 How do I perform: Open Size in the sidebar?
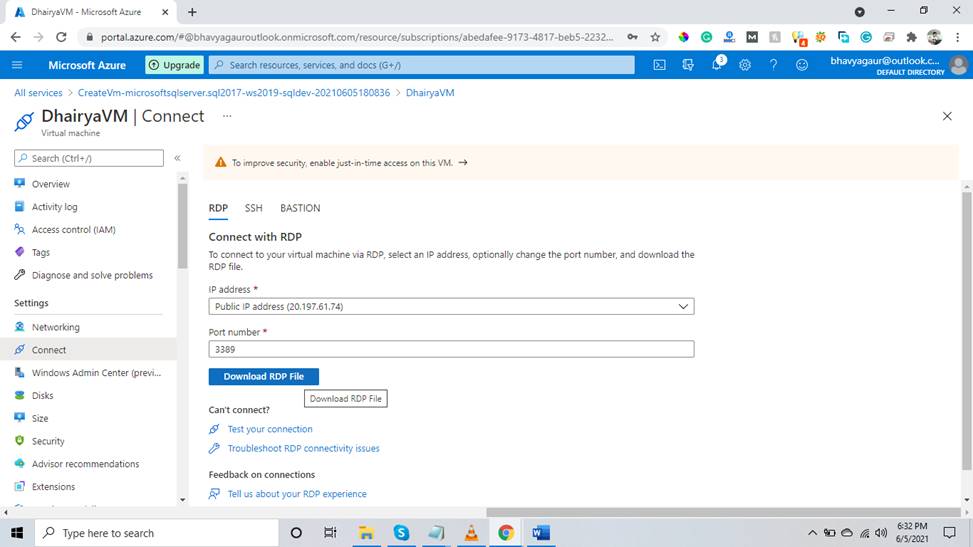pos(40,418)
